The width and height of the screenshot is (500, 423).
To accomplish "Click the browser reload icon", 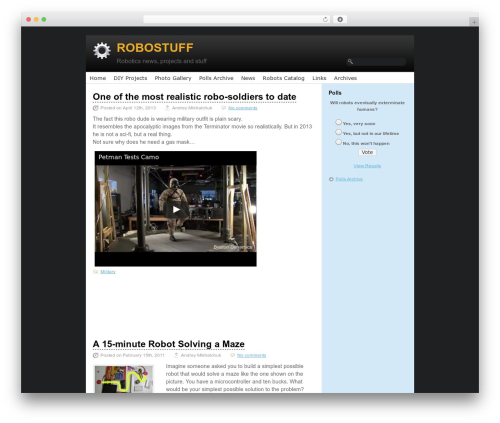I will [x=325, y=20].
